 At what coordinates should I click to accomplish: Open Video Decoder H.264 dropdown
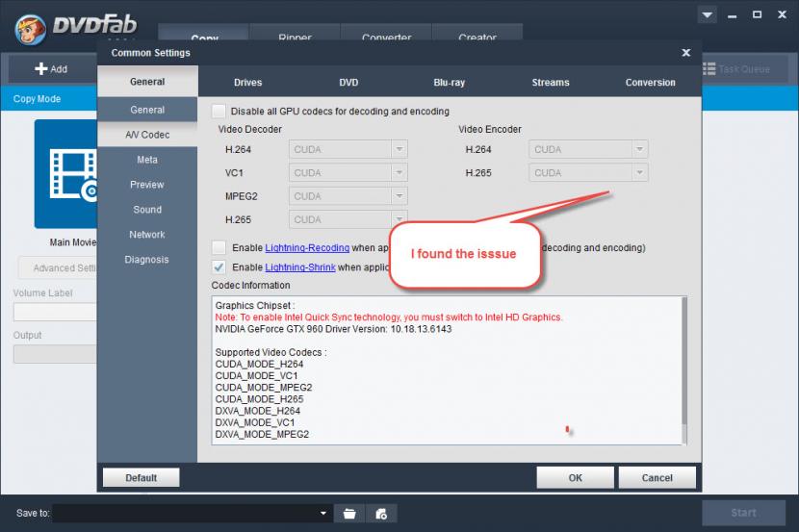click(348, 149)
